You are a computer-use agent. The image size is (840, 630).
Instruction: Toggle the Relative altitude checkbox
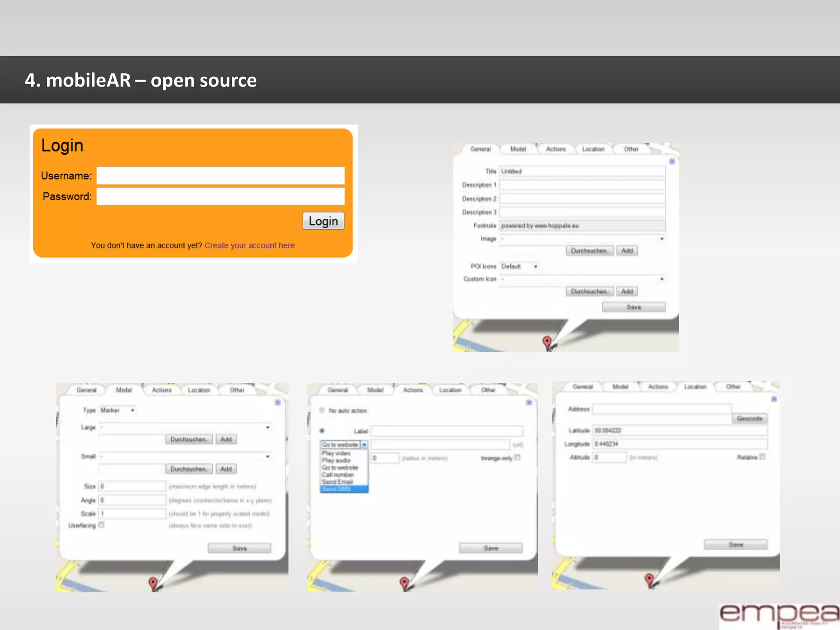762,457
